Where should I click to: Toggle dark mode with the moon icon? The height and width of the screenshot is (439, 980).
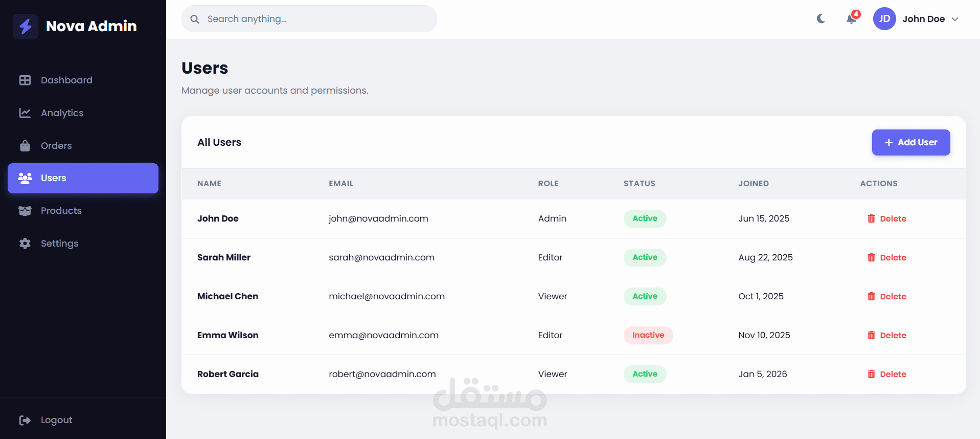click(x=821, y=19)
